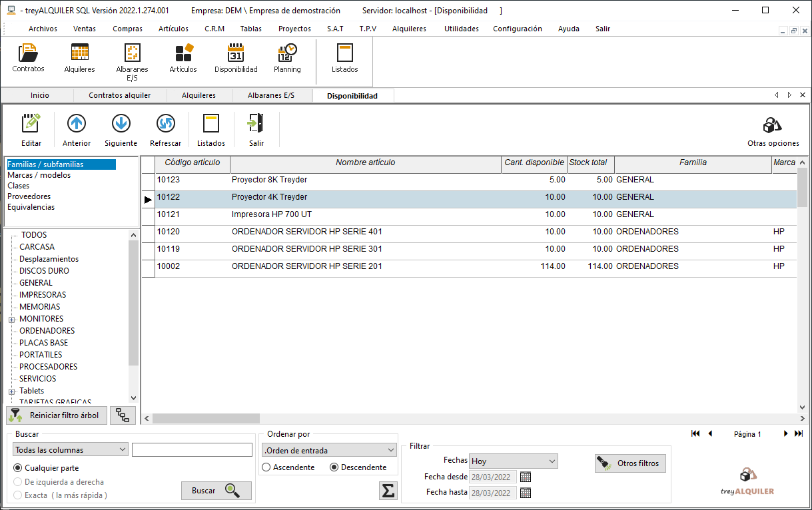The image size is (812, 510).
Task: Select IMPRESORAS in family tree
Action: 43,295
